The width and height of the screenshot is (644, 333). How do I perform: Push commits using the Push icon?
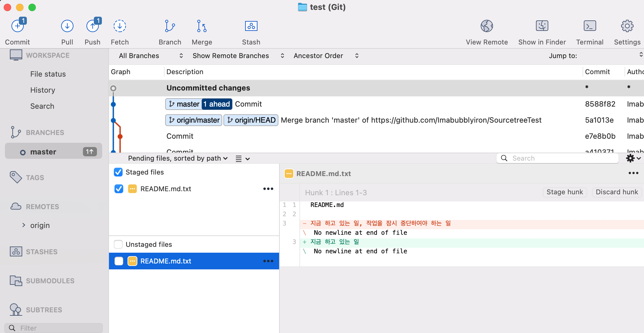pos(93,26)
